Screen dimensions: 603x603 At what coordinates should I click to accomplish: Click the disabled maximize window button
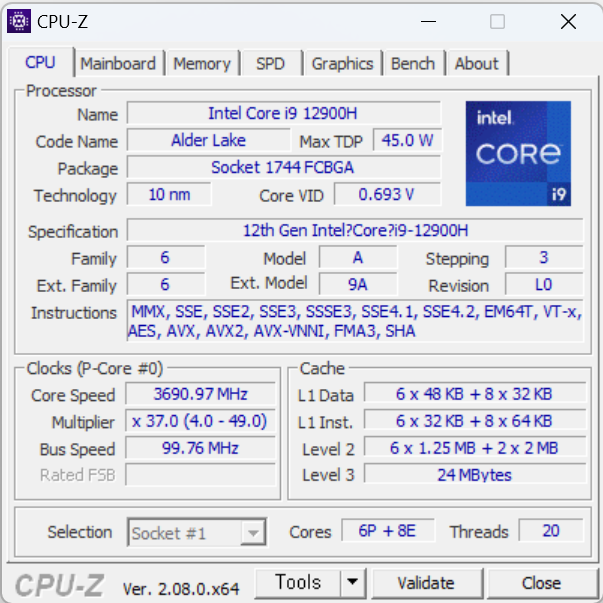(497, 22)
